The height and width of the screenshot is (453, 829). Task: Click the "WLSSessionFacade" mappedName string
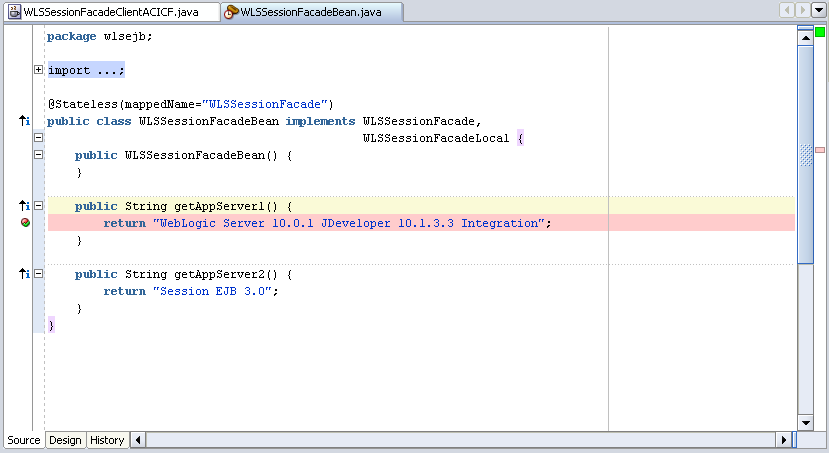264,104
